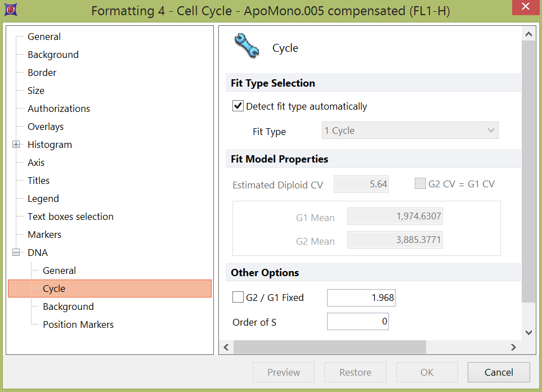Select Position Markers under DNA

pos(78,325)
